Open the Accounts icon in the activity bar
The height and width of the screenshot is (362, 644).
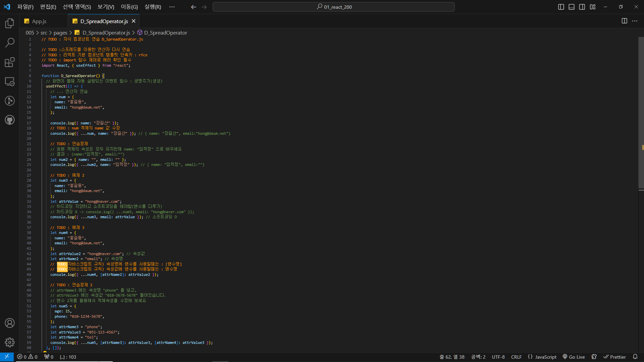click(x=10, y=323)
